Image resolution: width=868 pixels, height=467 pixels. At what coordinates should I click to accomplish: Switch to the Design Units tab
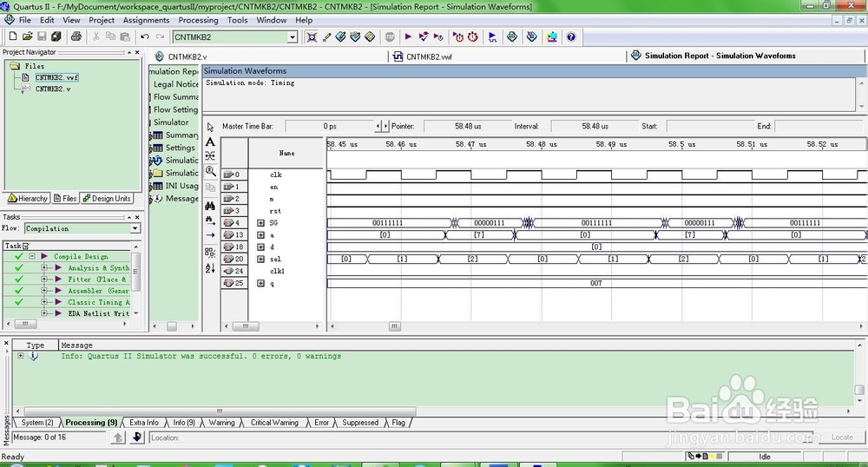[107, 198]
